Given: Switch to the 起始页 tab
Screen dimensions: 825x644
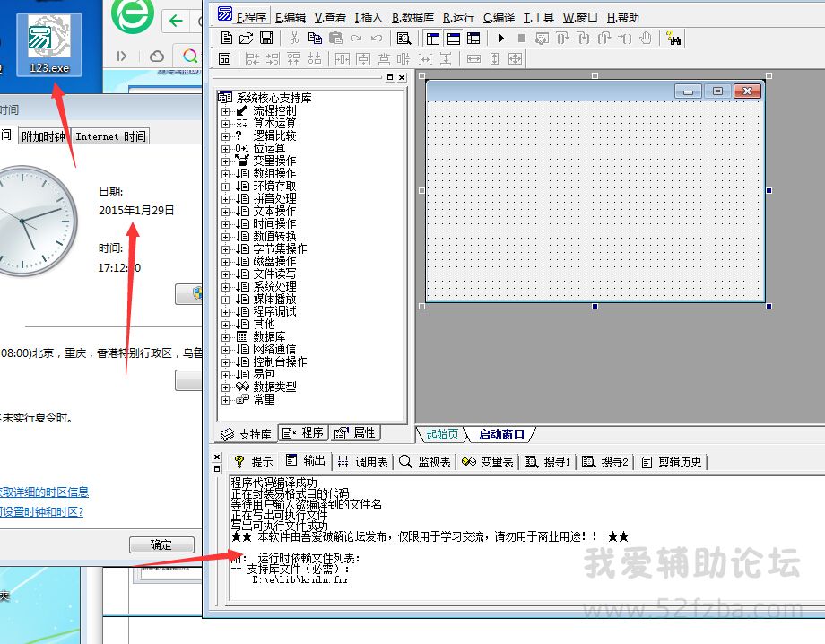Looking at the screenshot, I should pyautogui.click(x=442, y=434).
